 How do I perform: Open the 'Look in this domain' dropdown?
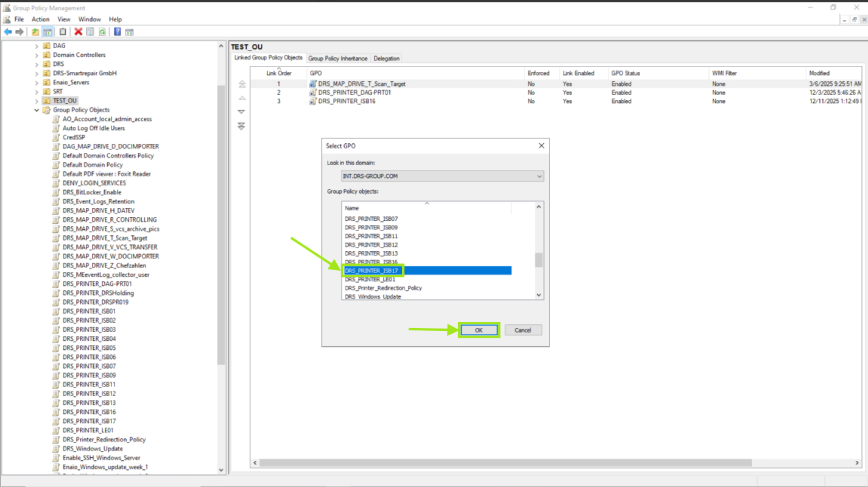click(539, 176)
